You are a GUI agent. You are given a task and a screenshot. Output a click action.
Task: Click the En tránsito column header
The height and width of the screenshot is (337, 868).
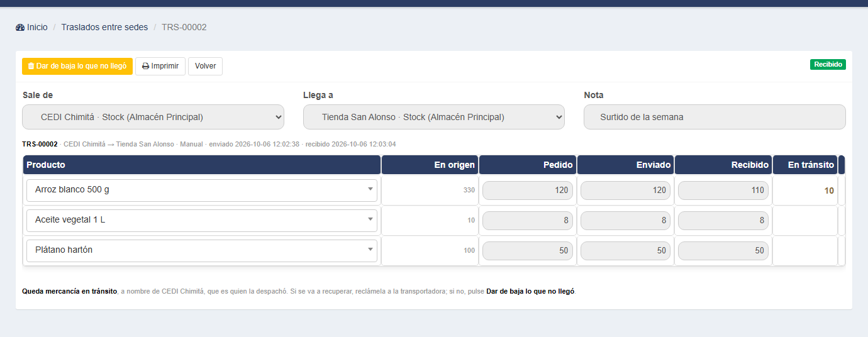[x=805, y=165]
